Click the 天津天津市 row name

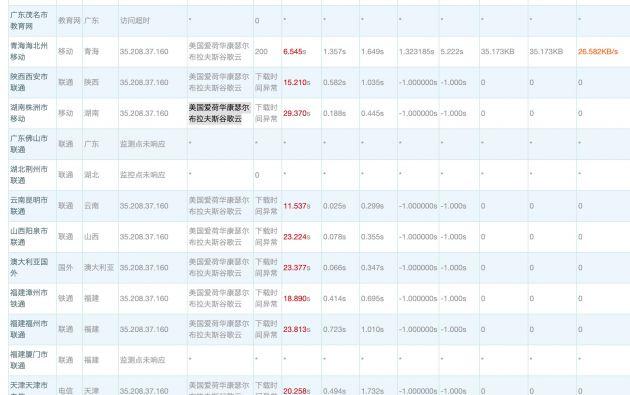coord(29,388)
